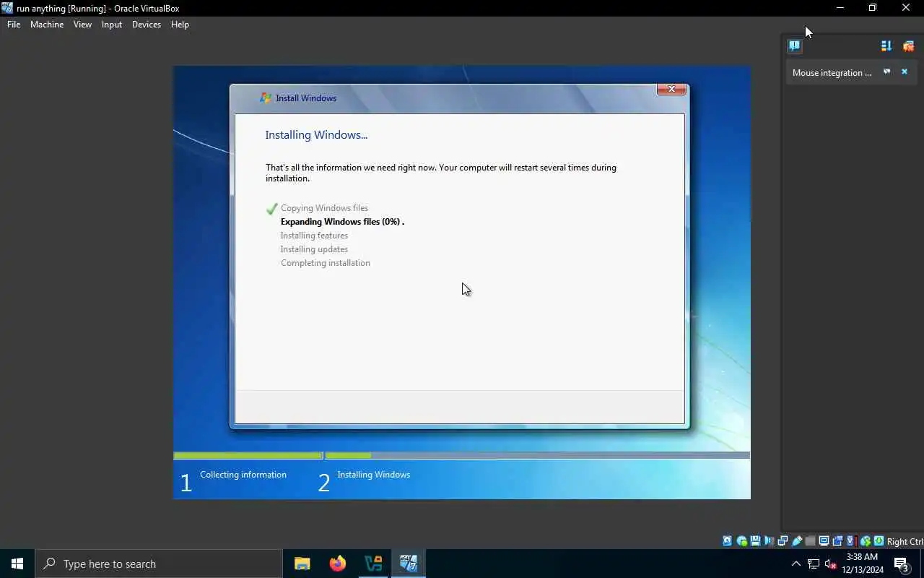Open the mouse integration status icon
Viewport: 924px width, 578px height.
[865, 541]
